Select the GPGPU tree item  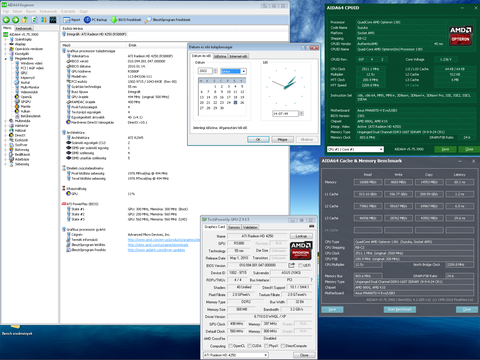(23, 102)
